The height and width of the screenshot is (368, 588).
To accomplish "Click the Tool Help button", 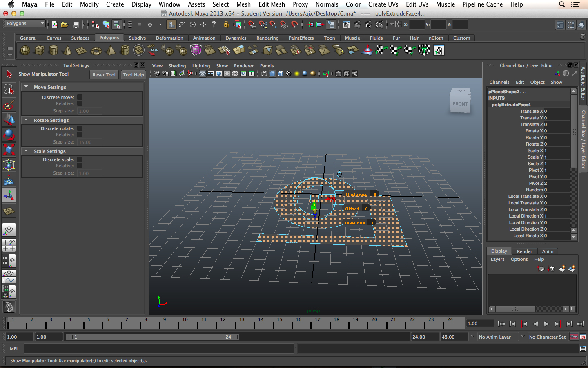I will pyautogui.click(x=133, y=75).
